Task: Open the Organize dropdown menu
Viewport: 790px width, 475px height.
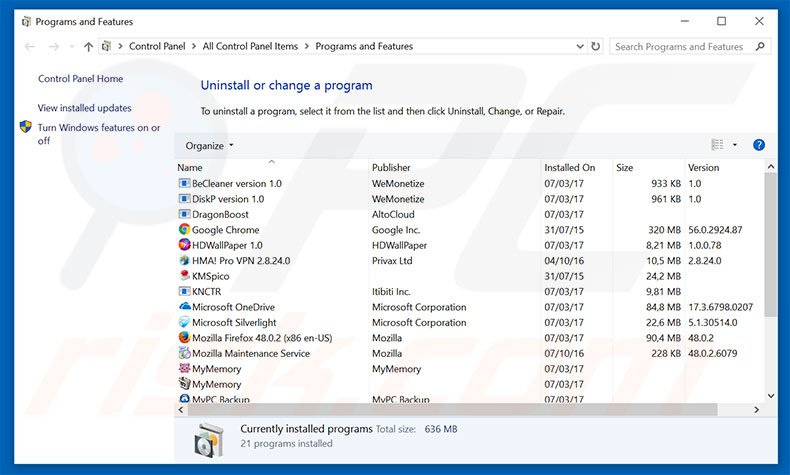Action: coord(209,146)
